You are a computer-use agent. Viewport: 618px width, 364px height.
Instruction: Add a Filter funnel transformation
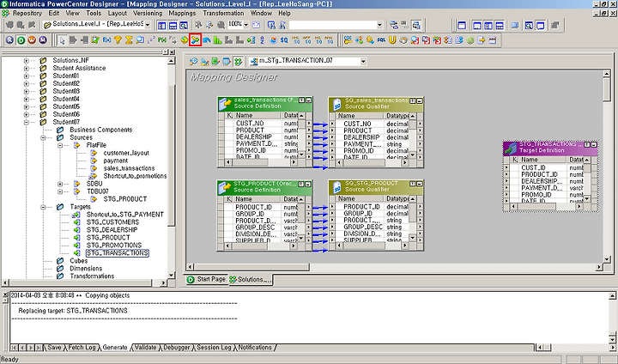point(118,40)
